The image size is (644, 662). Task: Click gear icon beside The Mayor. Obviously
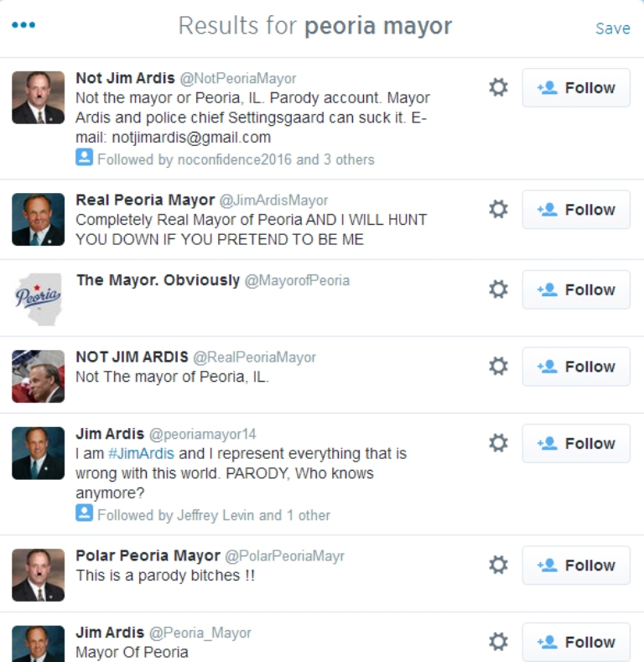tap(498, 289)
